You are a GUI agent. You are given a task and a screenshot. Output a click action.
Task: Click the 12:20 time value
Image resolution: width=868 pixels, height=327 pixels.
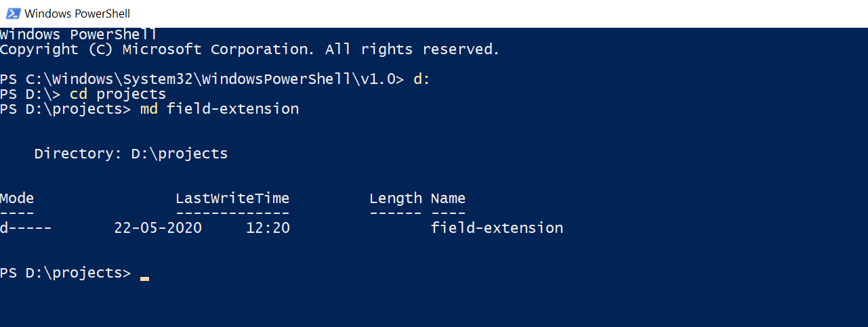point(268,227)
